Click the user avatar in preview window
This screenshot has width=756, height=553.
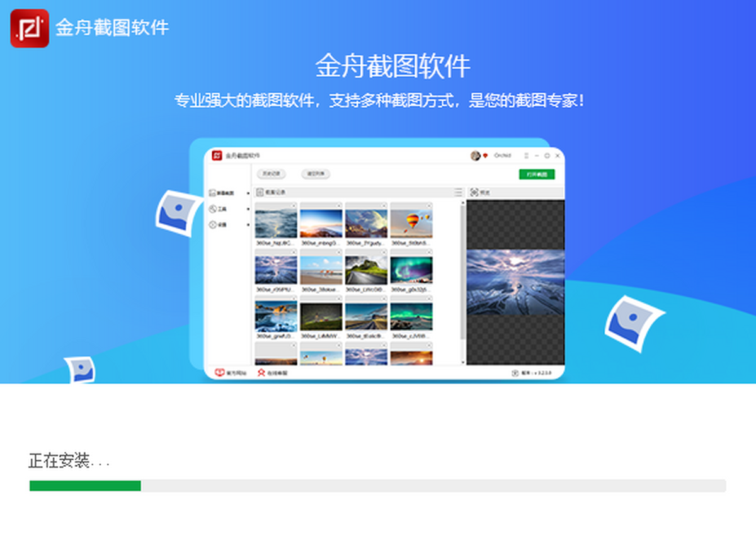[475, 156]
